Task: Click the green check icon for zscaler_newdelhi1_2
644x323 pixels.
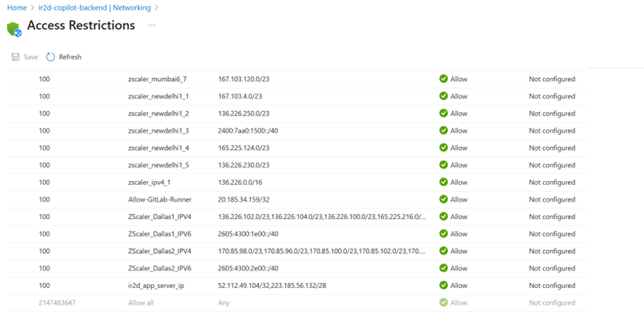Action: point(443,113)
